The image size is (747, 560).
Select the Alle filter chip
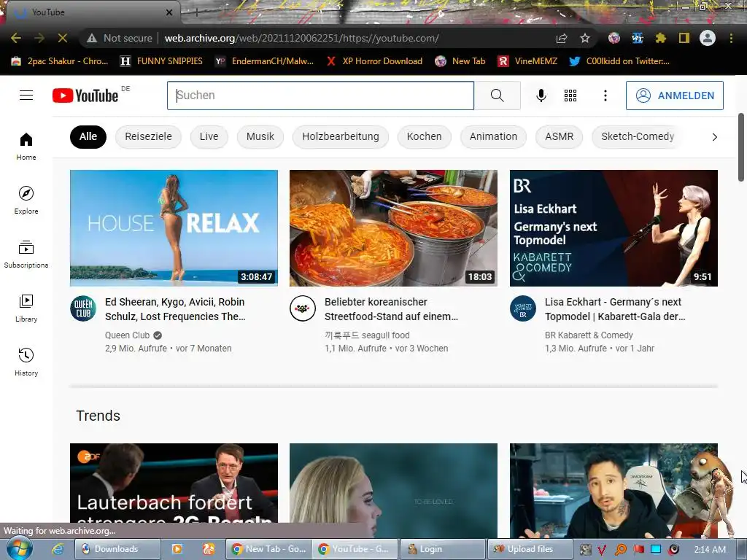point(88,136)
